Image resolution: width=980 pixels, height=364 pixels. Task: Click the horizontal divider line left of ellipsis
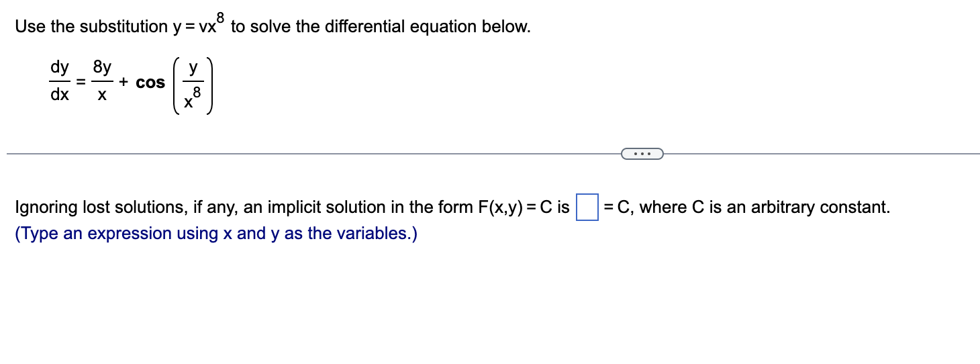click(314, 154)
